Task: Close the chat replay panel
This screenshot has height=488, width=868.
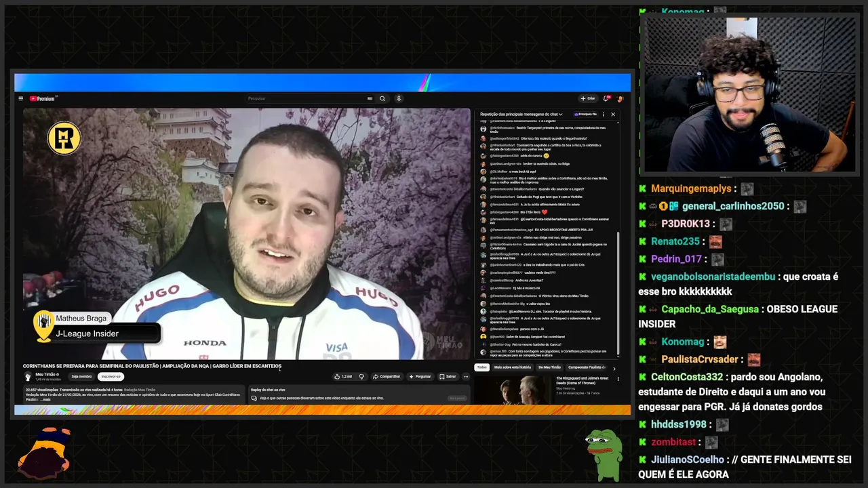Action: (613, 115)
